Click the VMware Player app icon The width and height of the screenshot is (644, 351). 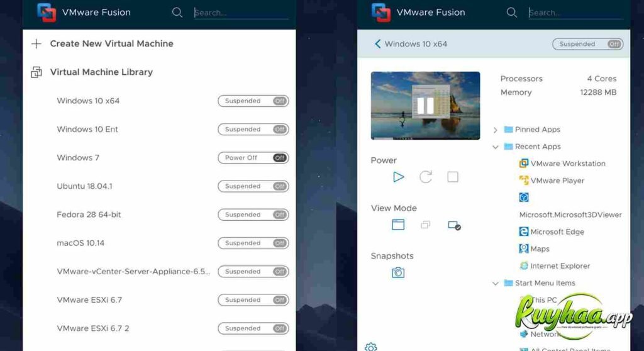click(x=524, y=180)
